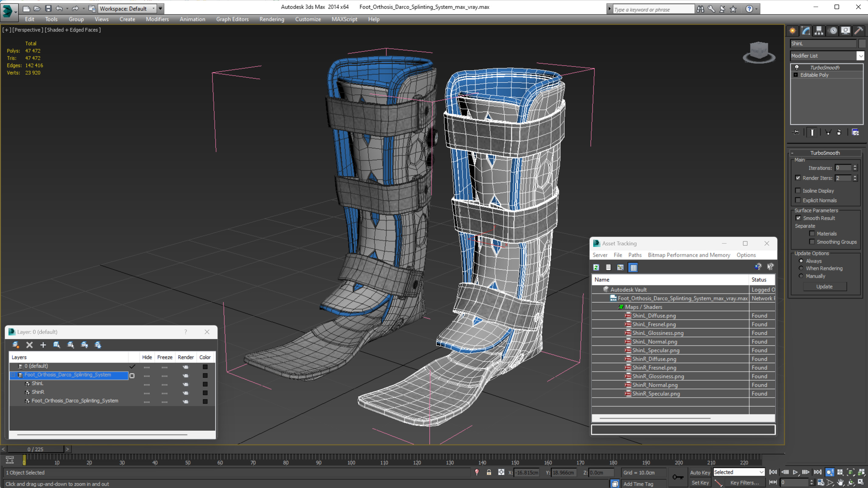868x488 pixels.
Task: Open the Rendering menu
Action: [272, 19]
